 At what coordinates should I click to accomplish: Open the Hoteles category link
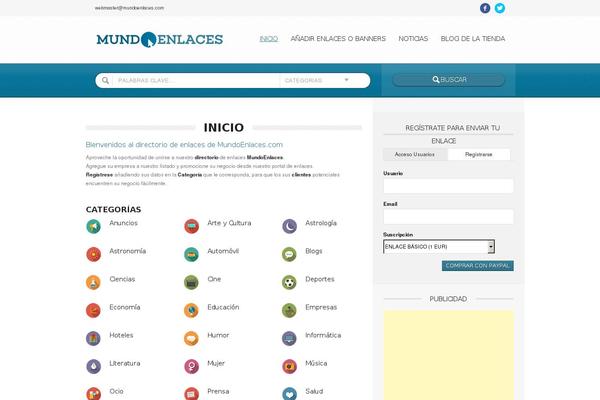click(121, 335)
